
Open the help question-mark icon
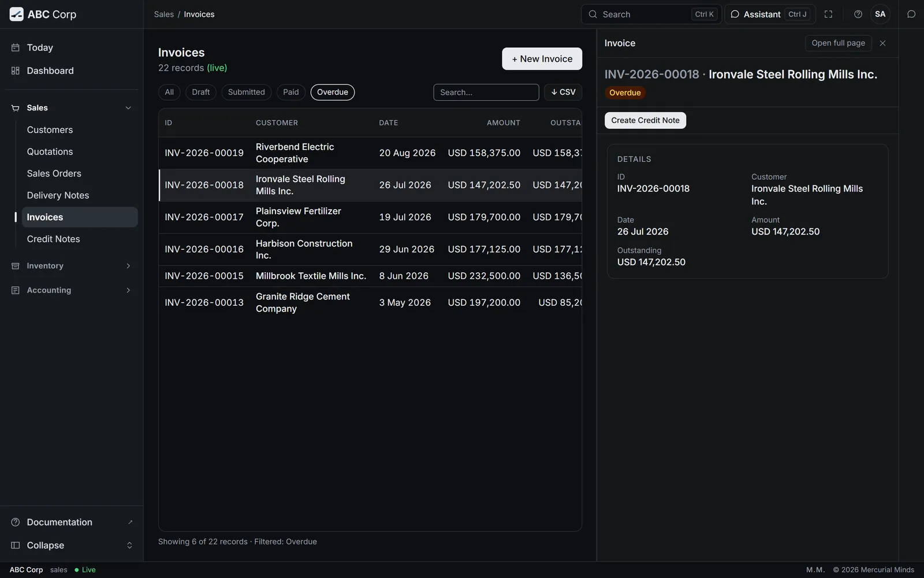pos(858,14)
